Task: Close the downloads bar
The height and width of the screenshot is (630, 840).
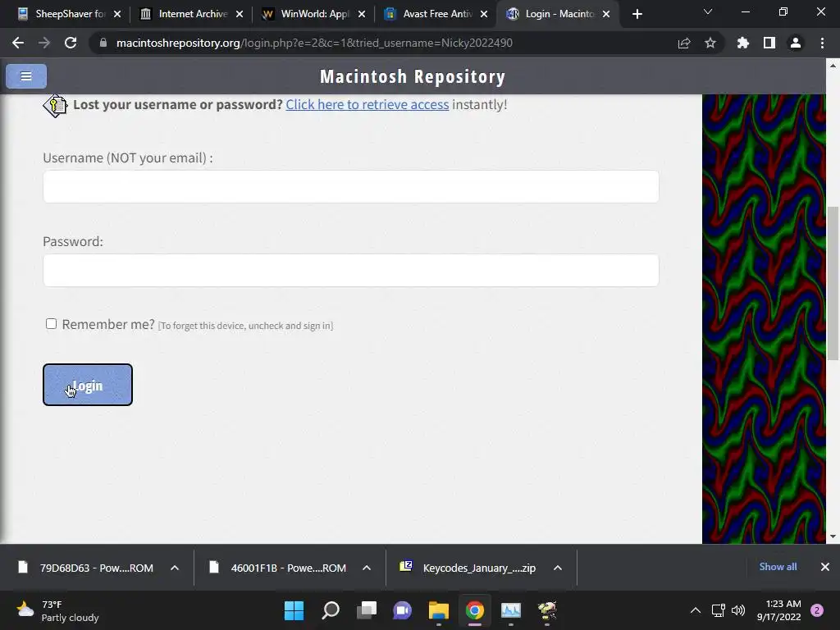Action: 825,567
